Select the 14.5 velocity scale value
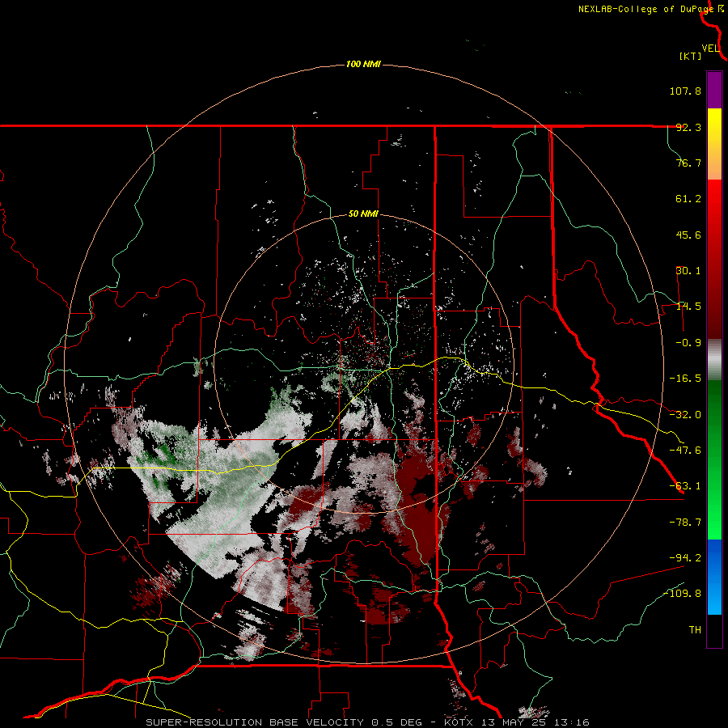 click(688, 307)
